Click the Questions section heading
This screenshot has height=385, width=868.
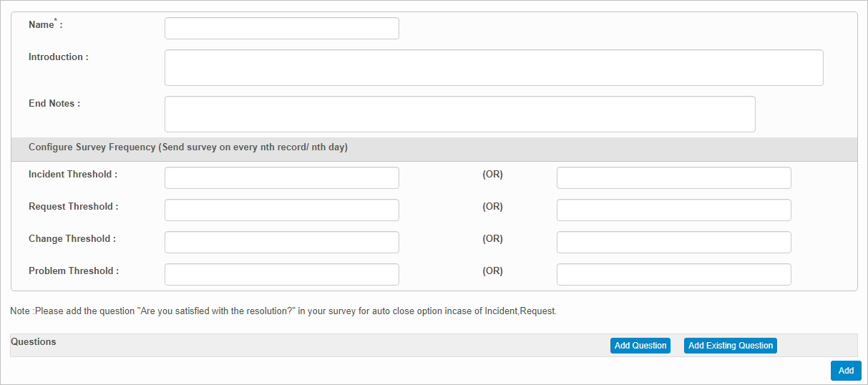(x=34, y=342)
